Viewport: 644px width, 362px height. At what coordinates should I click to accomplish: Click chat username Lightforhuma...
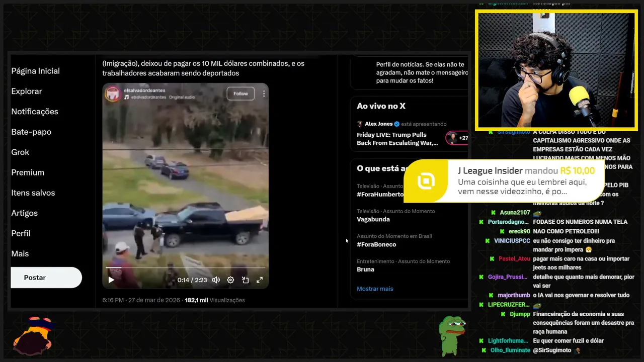tap(509, 341)
